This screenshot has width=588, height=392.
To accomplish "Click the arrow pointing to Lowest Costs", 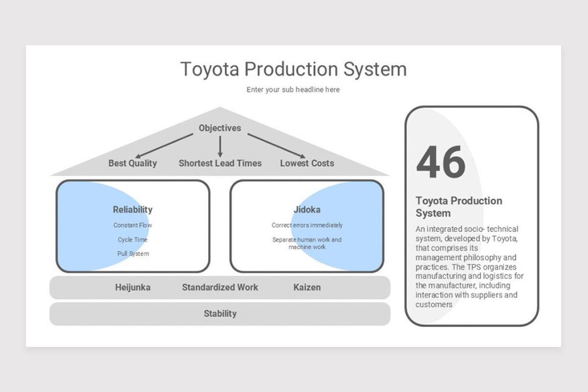I will (x=276, y=146).
